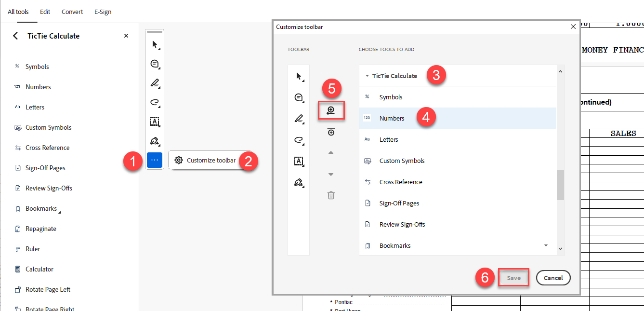Select Numbers in the dialog tools list

[458, 118]
